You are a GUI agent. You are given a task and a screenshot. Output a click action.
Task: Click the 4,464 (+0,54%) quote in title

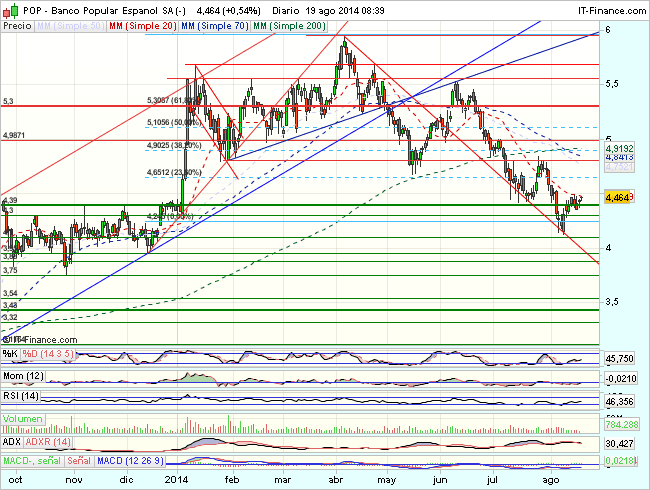click(229, 10)
